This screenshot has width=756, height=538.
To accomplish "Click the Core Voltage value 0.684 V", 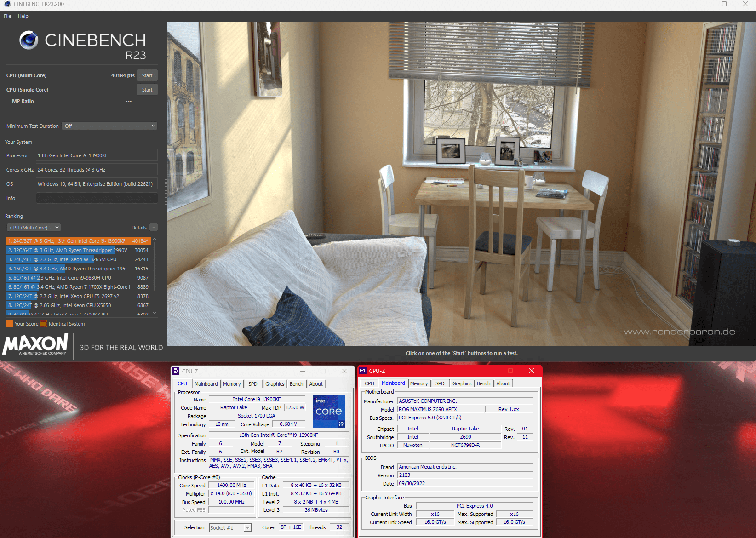I will (x=288, y=424).
